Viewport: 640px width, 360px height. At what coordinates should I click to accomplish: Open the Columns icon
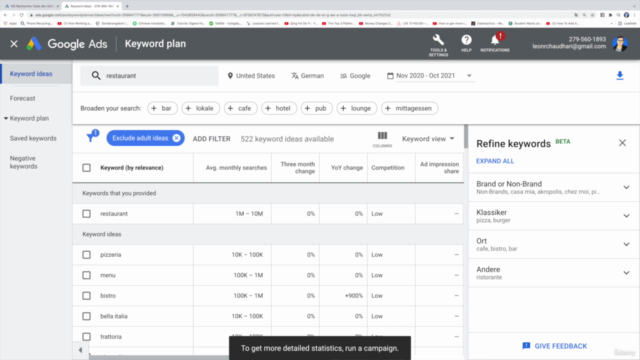coord(382,139)
